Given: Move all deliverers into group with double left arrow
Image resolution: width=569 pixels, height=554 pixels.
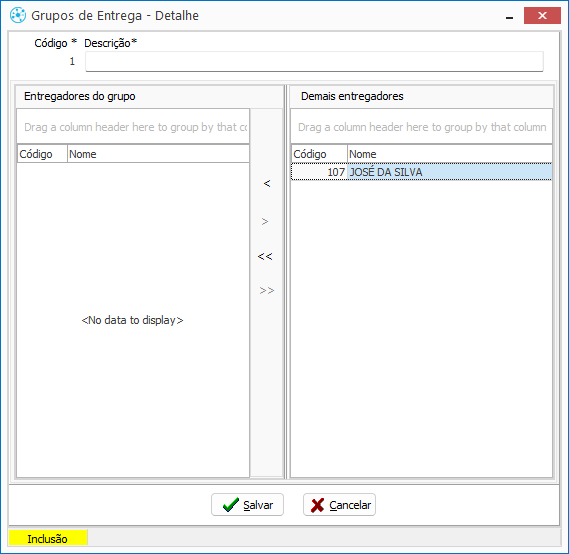Looking at the screenshot, I should pyautogui.click(x=265, y=257).
